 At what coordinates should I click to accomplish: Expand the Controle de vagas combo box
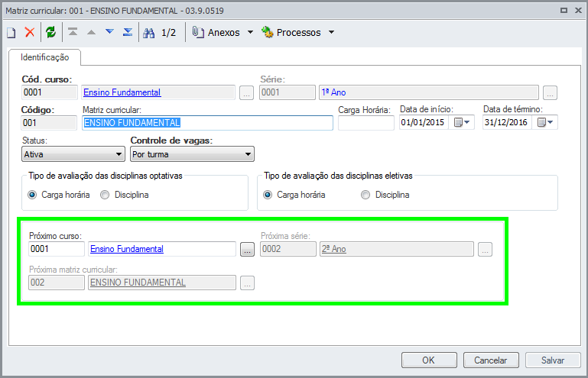coord(192,154)
